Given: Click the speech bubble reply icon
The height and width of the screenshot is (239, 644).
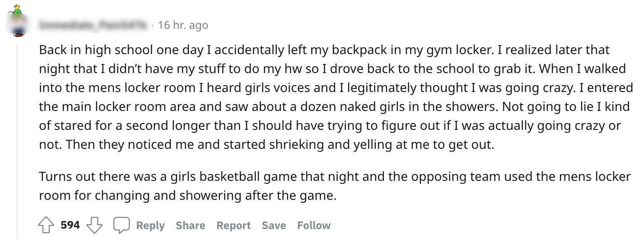Looking at the screenshot, I should pyautogui.click(x=121, y=225).
